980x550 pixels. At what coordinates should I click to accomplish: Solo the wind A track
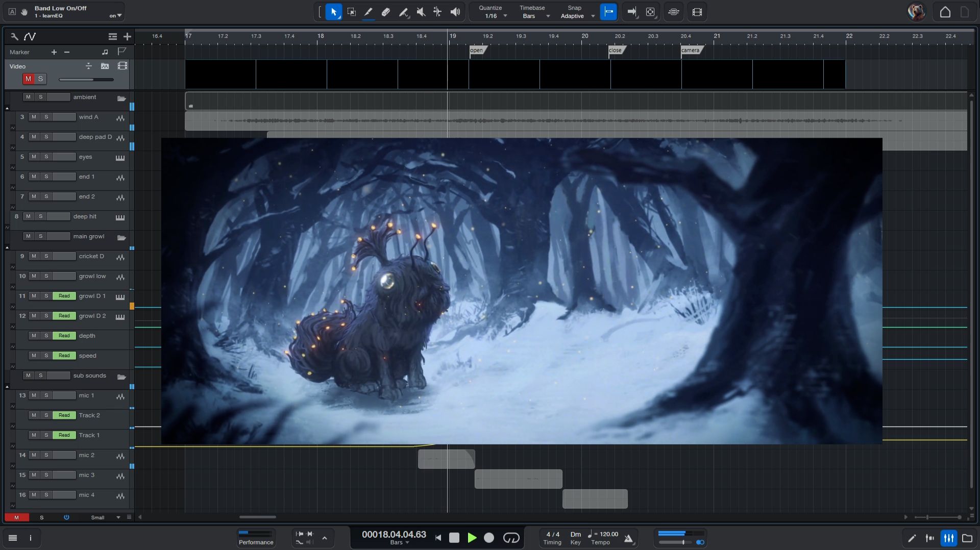(46, 117)
